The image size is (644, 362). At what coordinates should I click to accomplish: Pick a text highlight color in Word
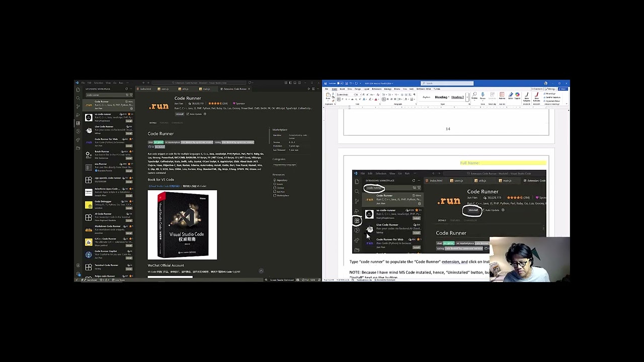click(371, 99)
